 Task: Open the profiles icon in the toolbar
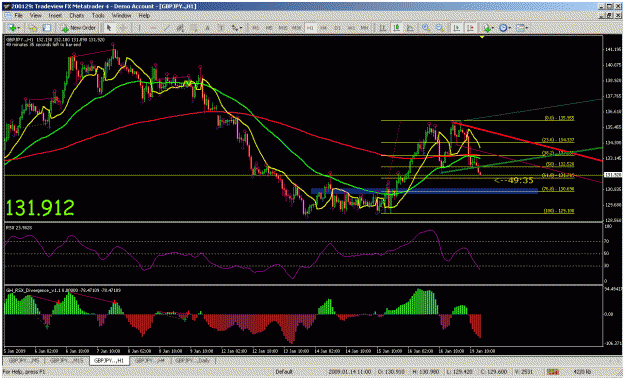(32, 28)
